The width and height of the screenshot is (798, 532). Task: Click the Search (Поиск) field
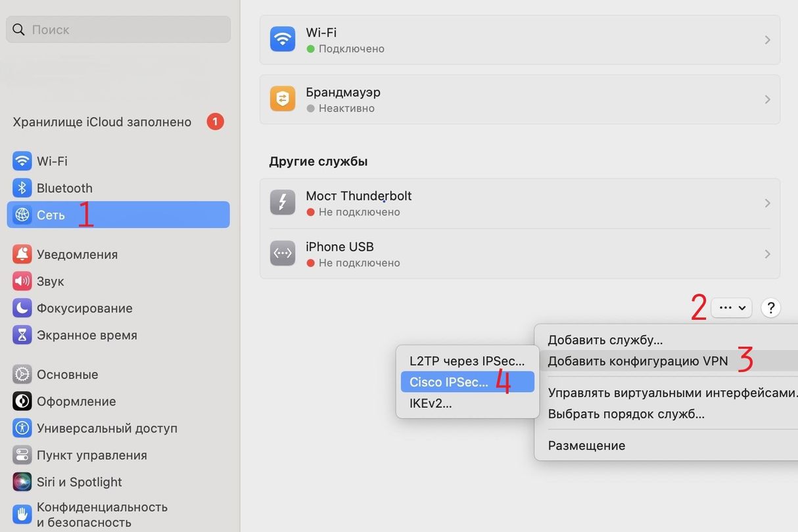coord(118,30)
